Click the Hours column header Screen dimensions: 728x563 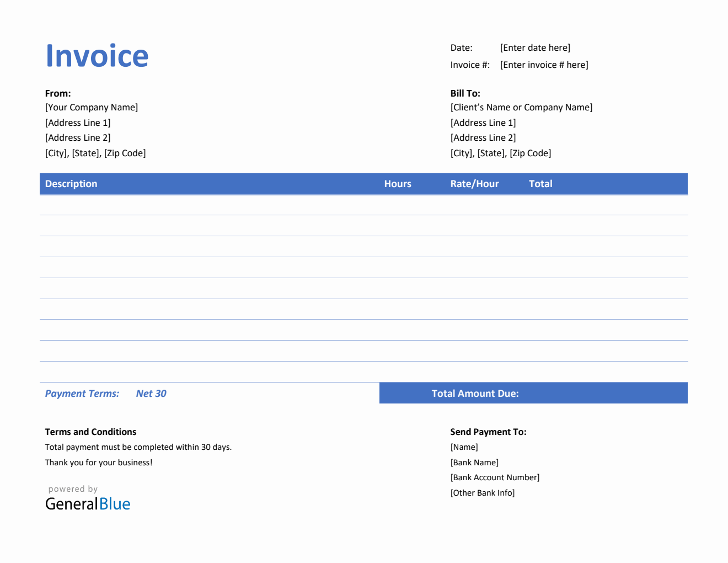(397, 183)
